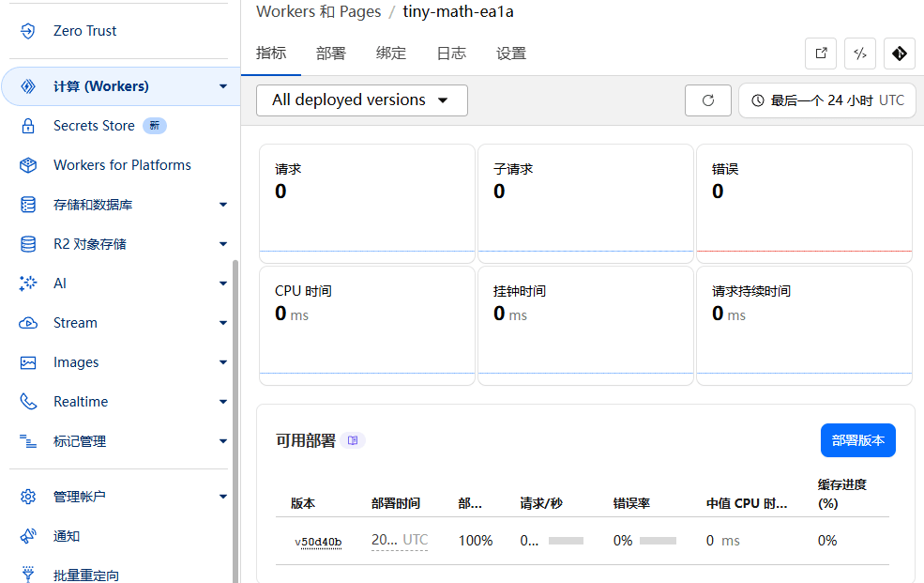Image resolution: width=924 pixels, height=583 pixels.
Task: Click the 版本 column header
Action: coord(303,503)
